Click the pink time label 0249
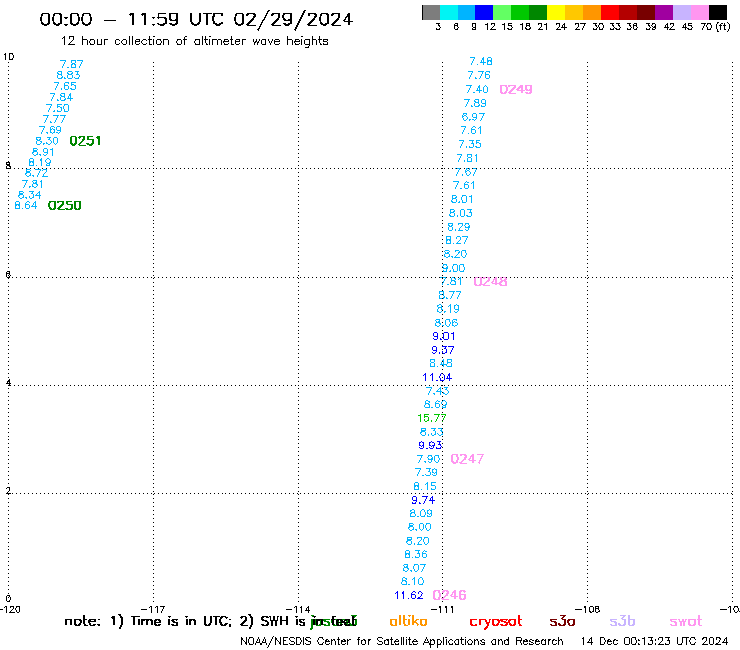This screenshot has width=740, height=650. (x=516, y=89)
